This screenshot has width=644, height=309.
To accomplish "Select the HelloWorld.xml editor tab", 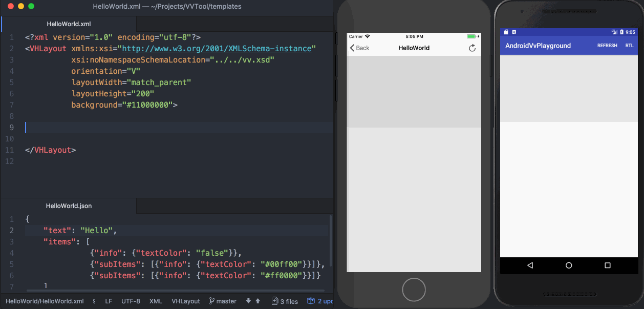I will pyautogui.click(x=69, y=24).
